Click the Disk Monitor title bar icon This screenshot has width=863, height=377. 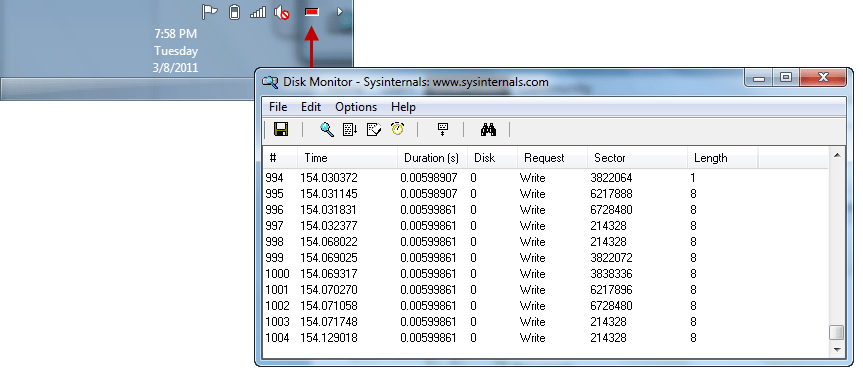click(270, 82)
